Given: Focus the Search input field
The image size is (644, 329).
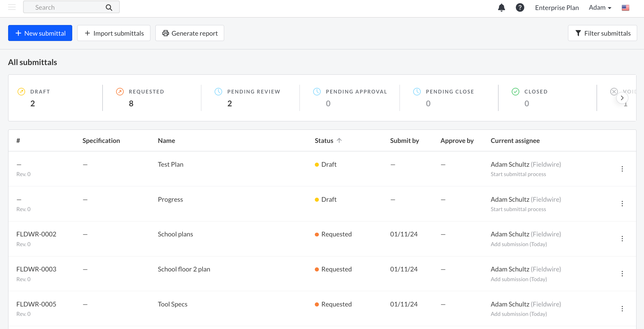Looking at the screenshot, I should click(71, 7).
